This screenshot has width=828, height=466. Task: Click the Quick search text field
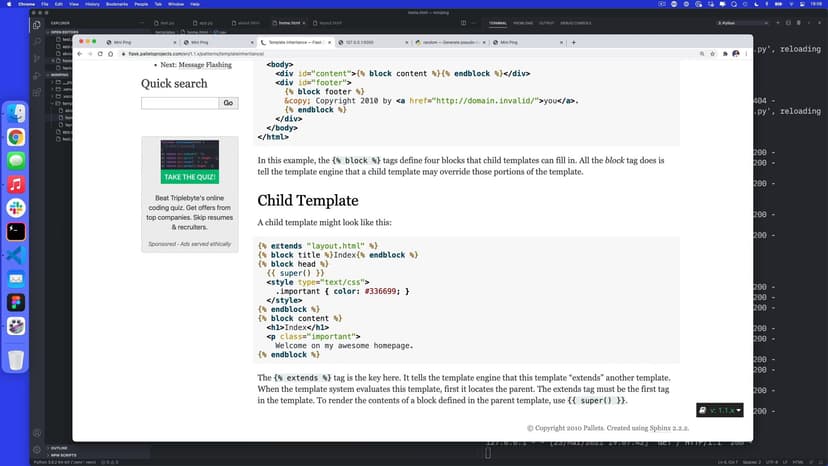179,103
